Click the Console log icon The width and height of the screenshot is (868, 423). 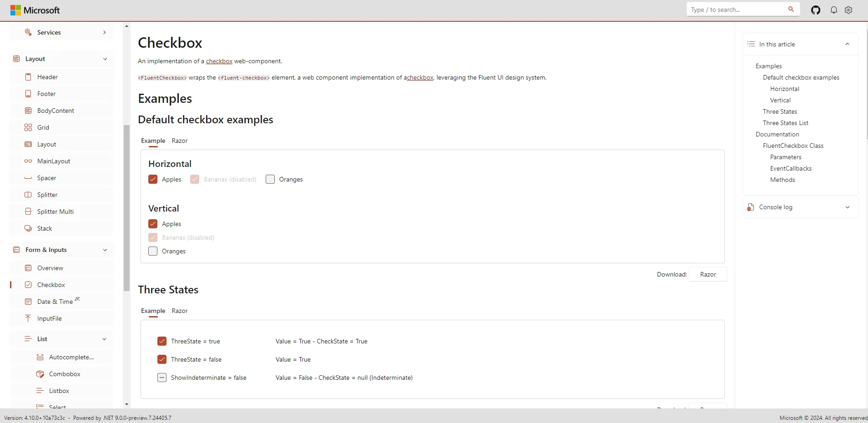click(751, 207)
